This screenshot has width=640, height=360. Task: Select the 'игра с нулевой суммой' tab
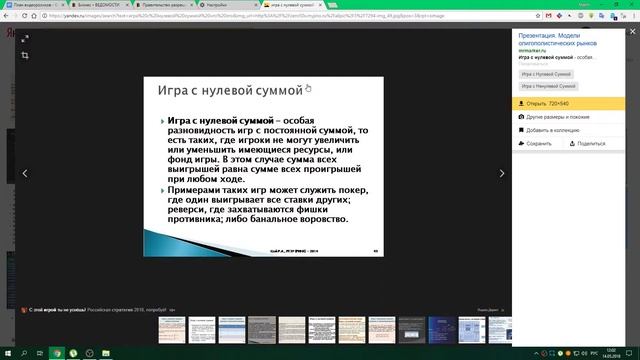[293, 5]
